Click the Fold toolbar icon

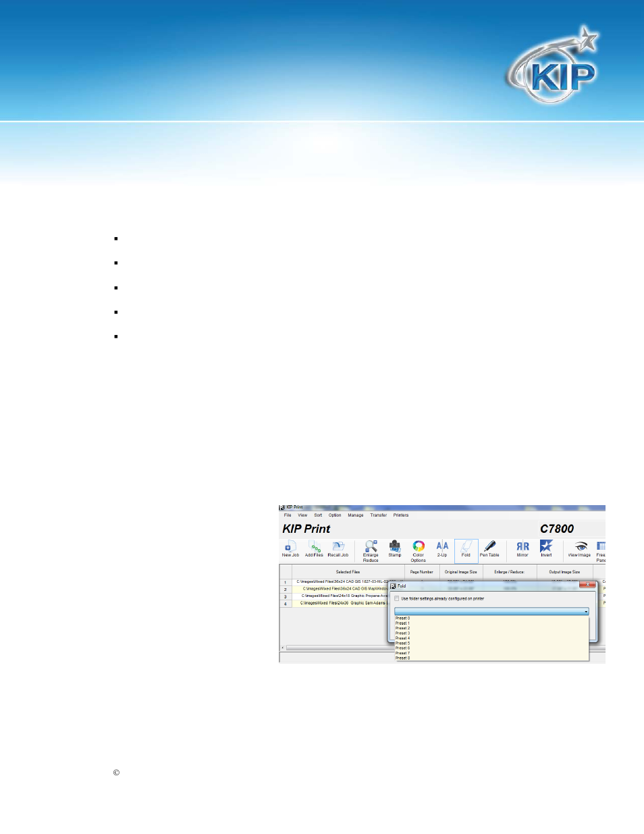(x=466, y=550)
